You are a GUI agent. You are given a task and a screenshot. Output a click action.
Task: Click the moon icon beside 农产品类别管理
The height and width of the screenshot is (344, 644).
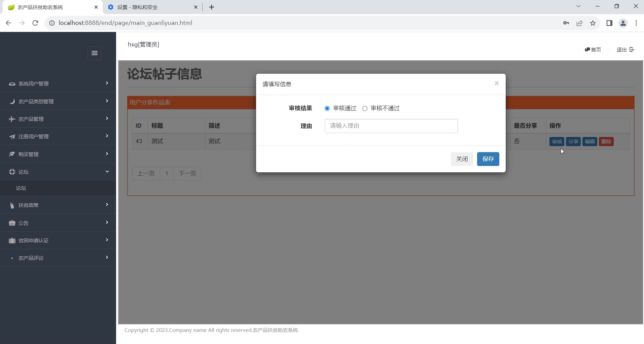click(12, 101)
